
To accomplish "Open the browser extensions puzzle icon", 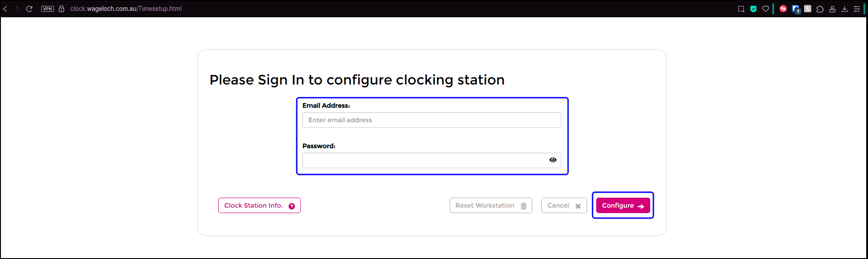I will [820, 9].
